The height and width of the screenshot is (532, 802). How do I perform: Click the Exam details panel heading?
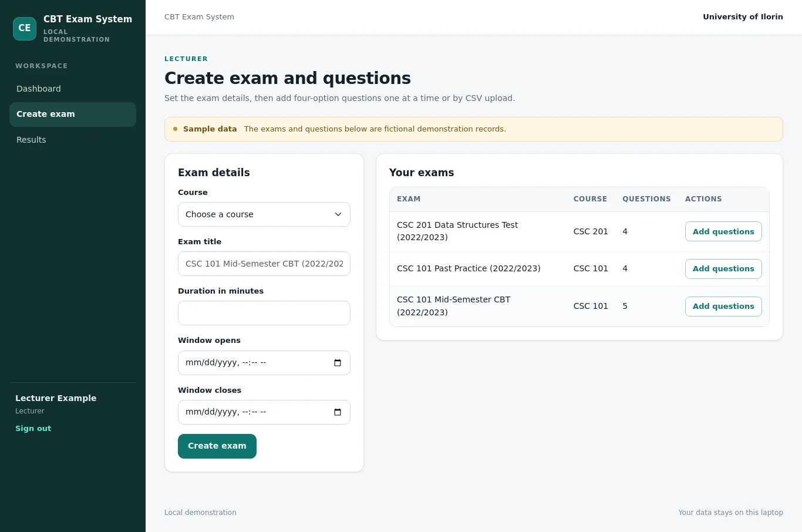(x=214, y=173)
